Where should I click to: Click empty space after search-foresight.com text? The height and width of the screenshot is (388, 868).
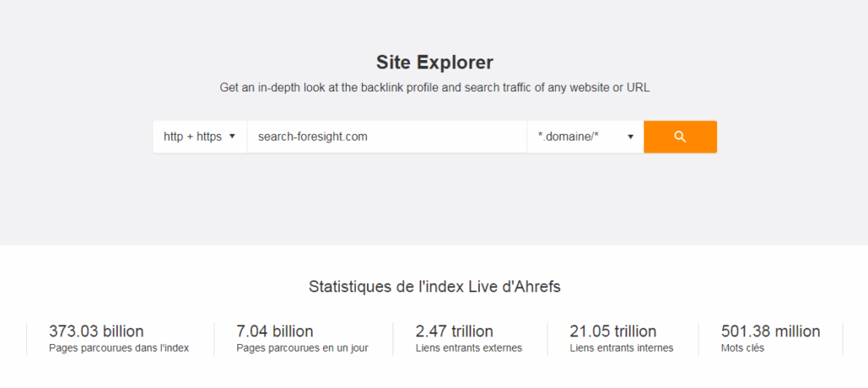(x=448, y=136)
